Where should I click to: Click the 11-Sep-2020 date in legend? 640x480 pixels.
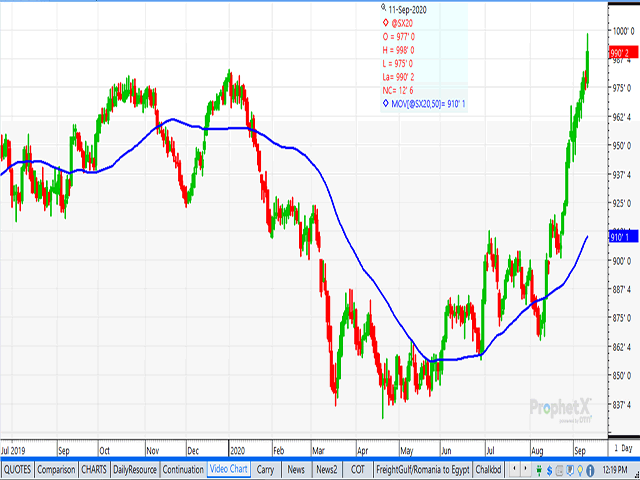407,10
